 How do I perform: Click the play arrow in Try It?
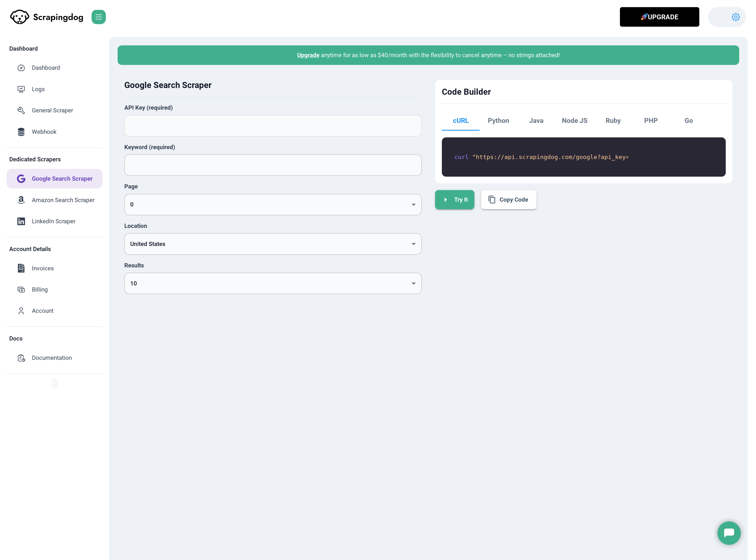click(446, 200)
